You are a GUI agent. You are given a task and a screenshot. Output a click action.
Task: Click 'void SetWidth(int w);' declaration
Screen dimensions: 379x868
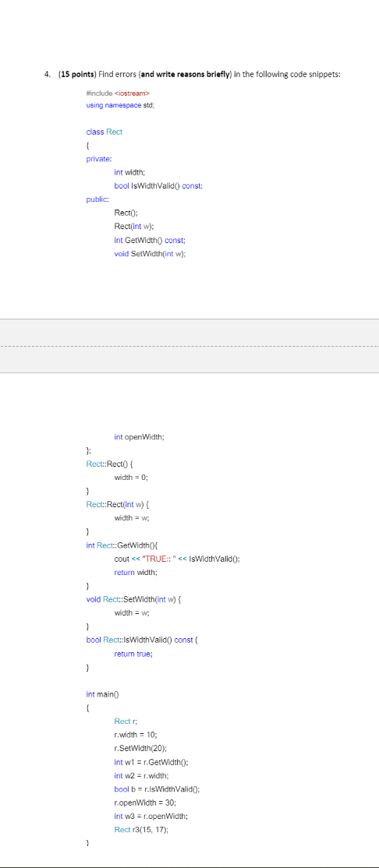(x=150, y=253)
